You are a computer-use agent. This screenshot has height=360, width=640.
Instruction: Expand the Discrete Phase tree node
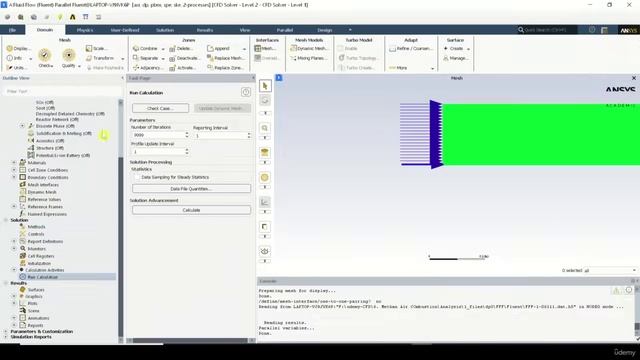click(x=22, y=126)
